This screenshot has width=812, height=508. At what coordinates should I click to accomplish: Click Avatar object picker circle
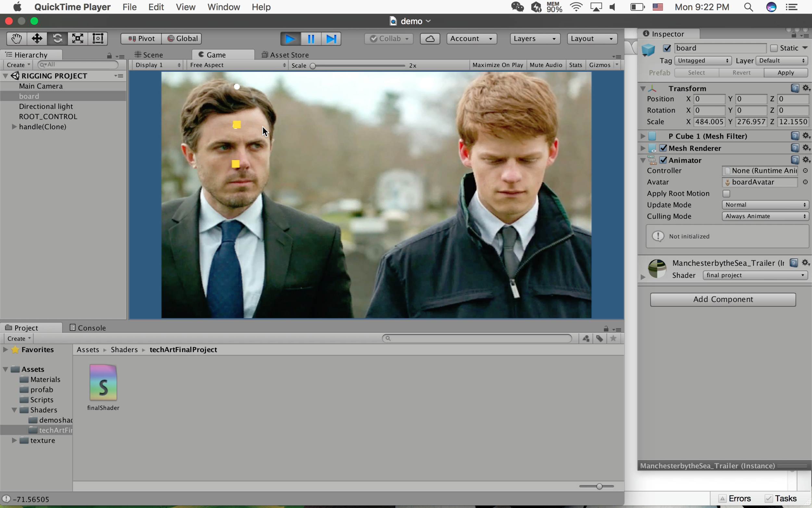[x=805, y=182]
